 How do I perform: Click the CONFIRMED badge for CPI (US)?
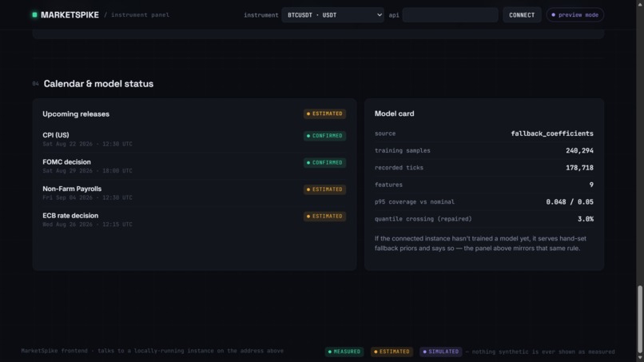[324, 136]
